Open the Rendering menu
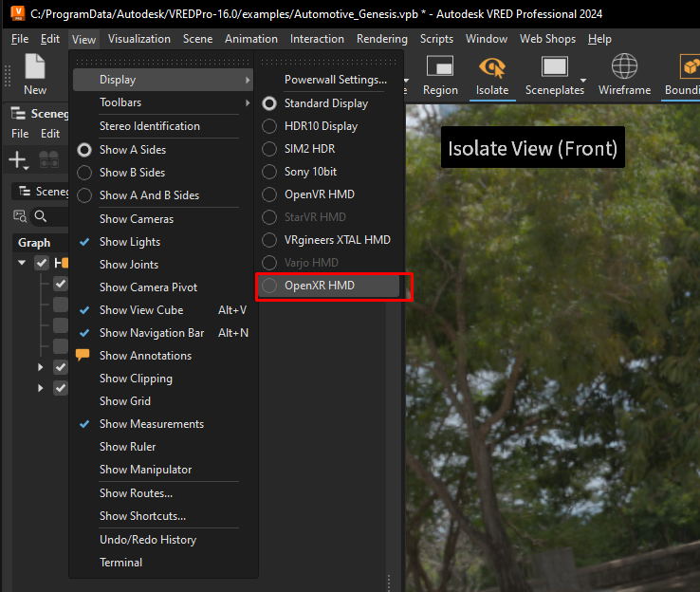Image resolution: width=700 pixels, height=592 pixels. [x=381, y=39]
